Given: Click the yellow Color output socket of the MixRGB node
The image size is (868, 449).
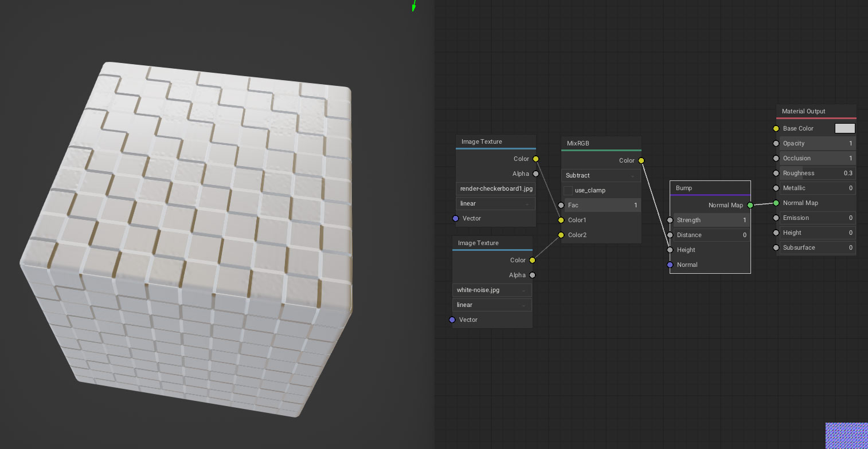Looking at the screenshot, I should pyautogui.click(x=641, y=160).
